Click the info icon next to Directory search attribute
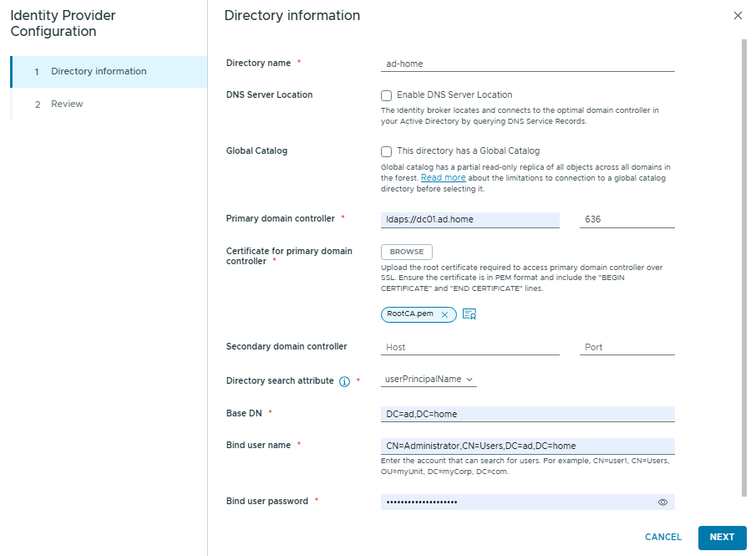 point(344,381)
